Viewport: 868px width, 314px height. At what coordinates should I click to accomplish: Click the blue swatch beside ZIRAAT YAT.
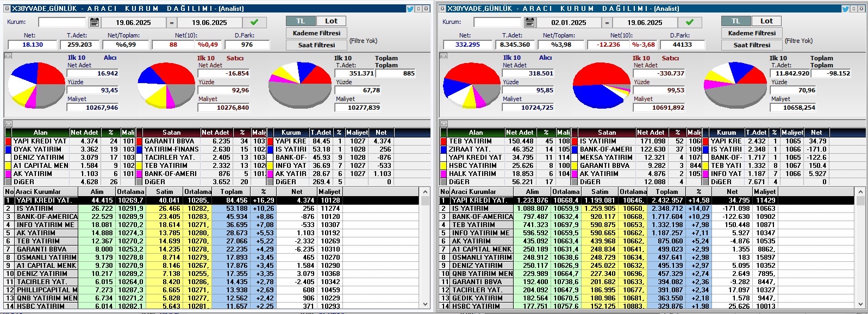coord(444,149)
